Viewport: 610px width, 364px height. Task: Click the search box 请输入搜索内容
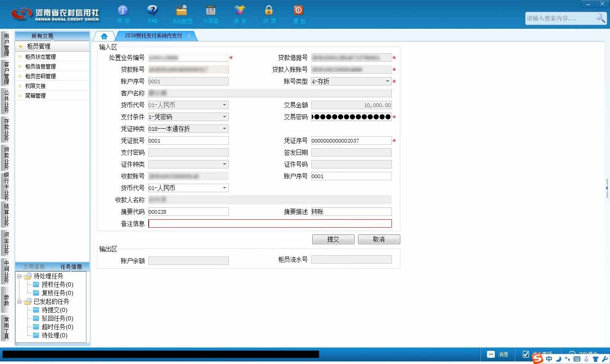pos(559,18)
